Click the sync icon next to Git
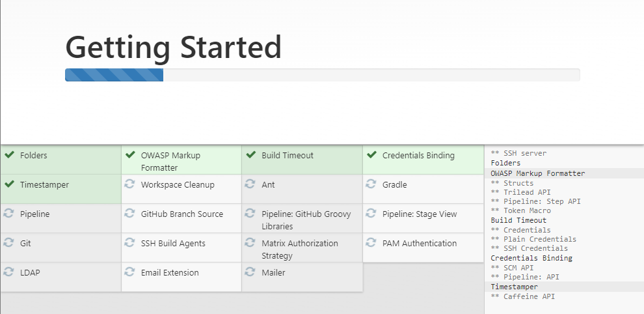Image resolution: width=644 pixels, height=314 pixels. [10, 243]
